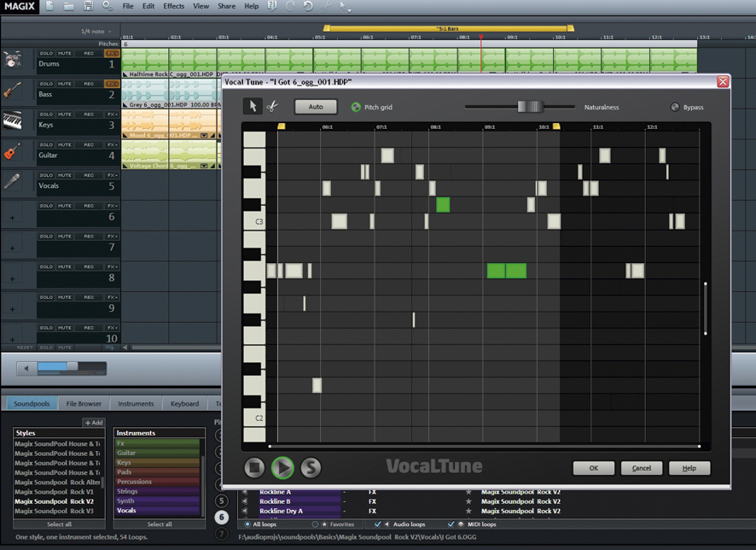Screen dimensions: 756x550
Task: Click the Vocals track microphone icon
Action: [x=12, y=181]
